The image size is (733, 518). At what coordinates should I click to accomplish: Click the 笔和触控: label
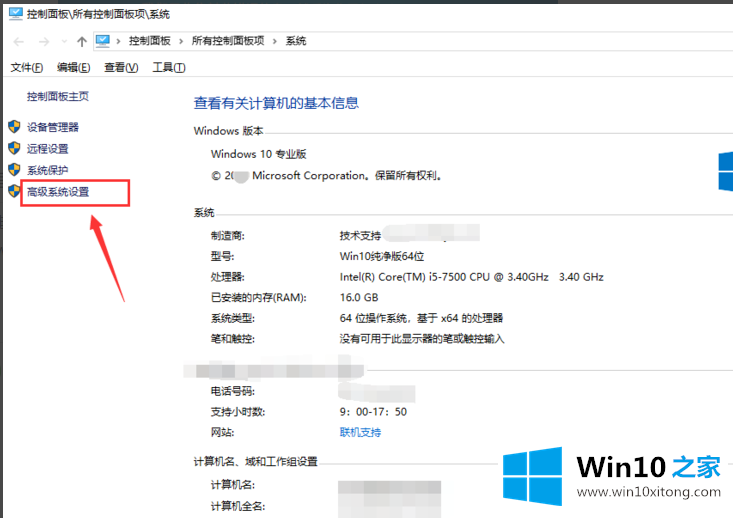pyautogui.click(x=233, y=339)
